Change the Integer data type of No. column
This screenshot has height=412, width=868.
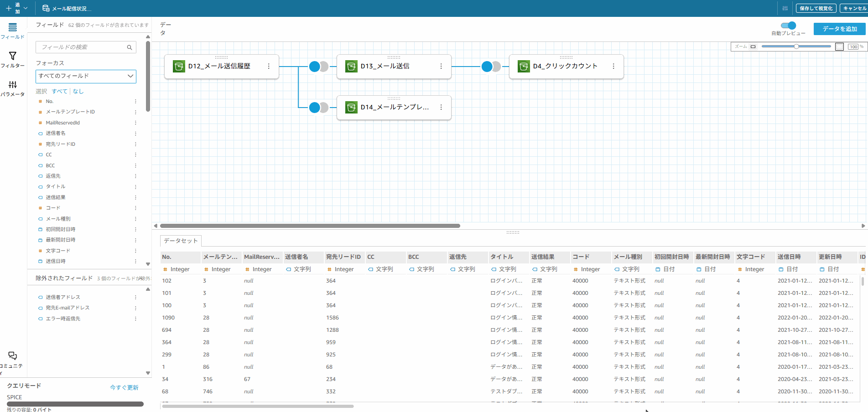(x=176, y=269)
